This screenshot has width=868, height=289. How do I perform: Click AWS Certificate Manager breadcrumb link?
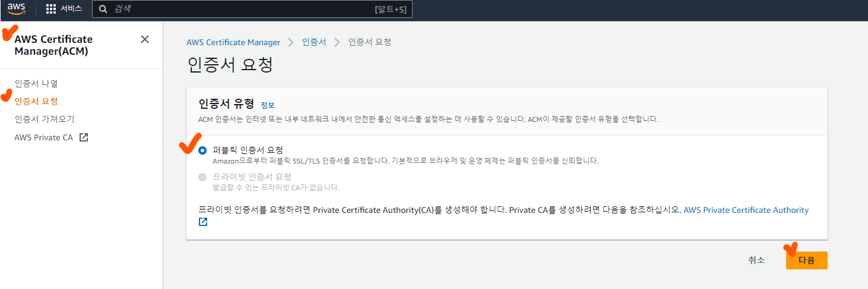(233, 42)
